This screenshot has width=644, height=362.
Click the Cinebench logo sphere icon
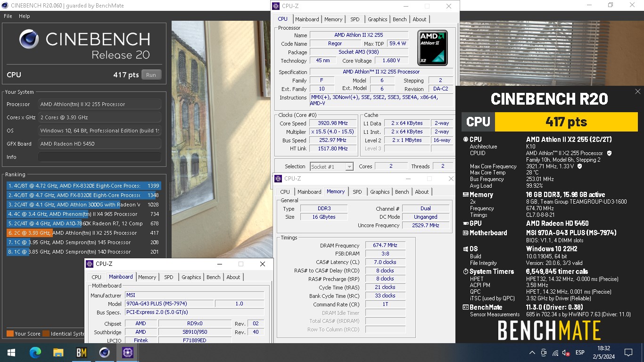(x=29, y=39)
